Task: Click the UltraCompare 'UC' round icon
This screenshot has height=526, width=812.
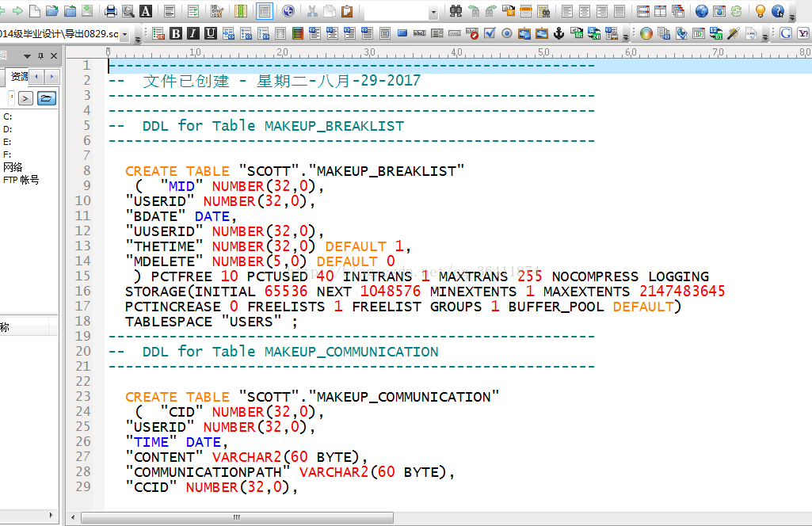Action: (x=288, y=11)
